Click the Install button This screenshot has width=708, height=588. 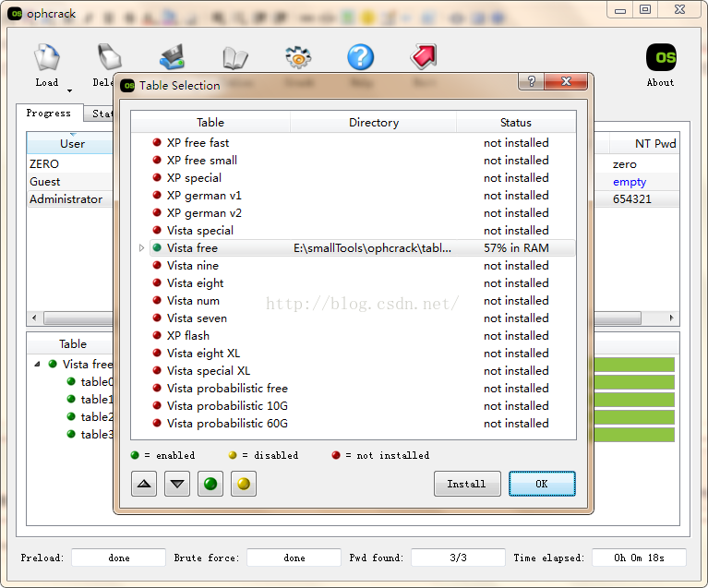[467, 484]
